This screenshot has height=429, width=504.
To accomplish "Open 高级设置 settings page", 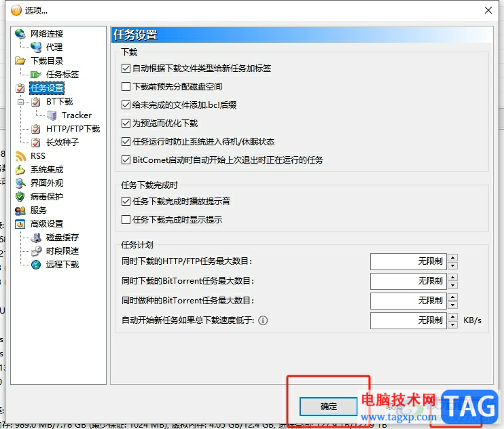I will click(x=47, y=224).
